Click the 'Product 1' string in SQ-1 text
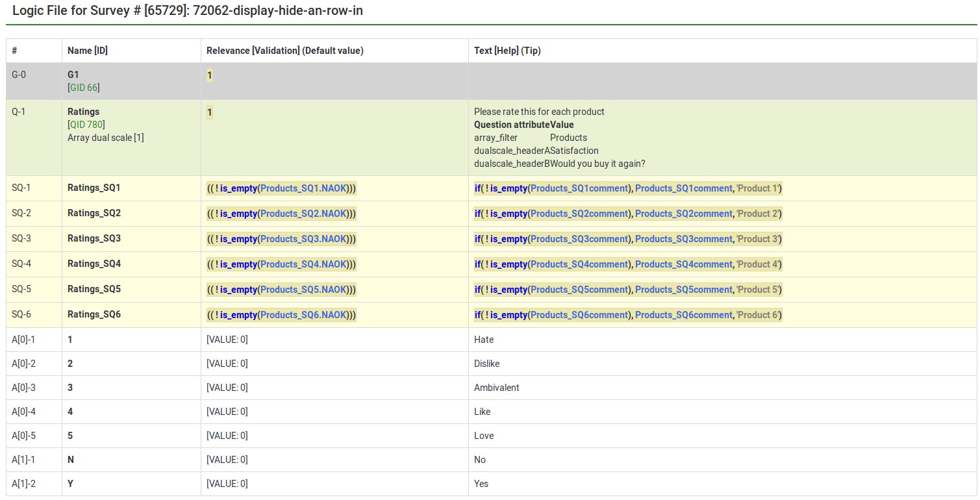Image resolution: width=980 pixels, height=500 pixels. click(757, 188)
